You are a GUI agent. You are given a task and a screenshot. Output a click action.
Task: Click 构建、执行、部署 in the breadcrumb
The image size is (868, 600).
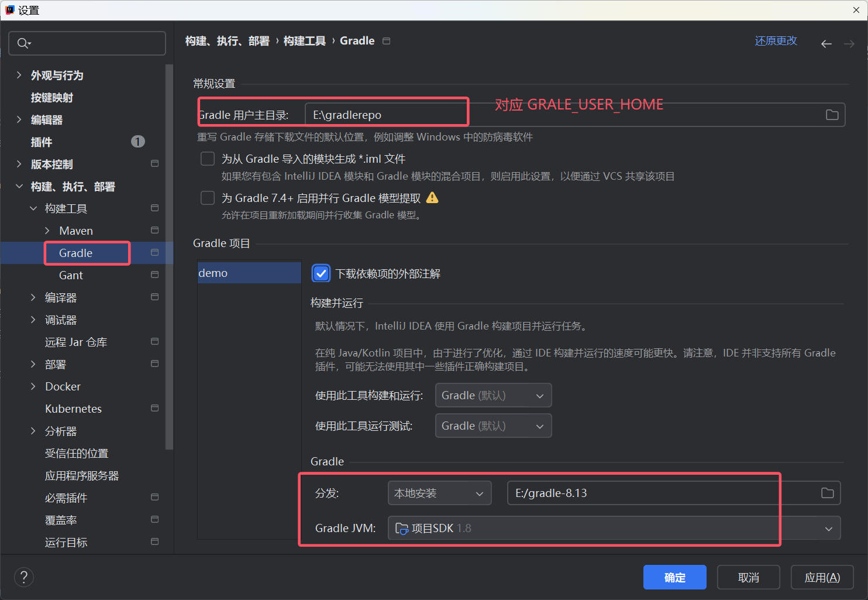pyautogui.click(x=228, y=41)
